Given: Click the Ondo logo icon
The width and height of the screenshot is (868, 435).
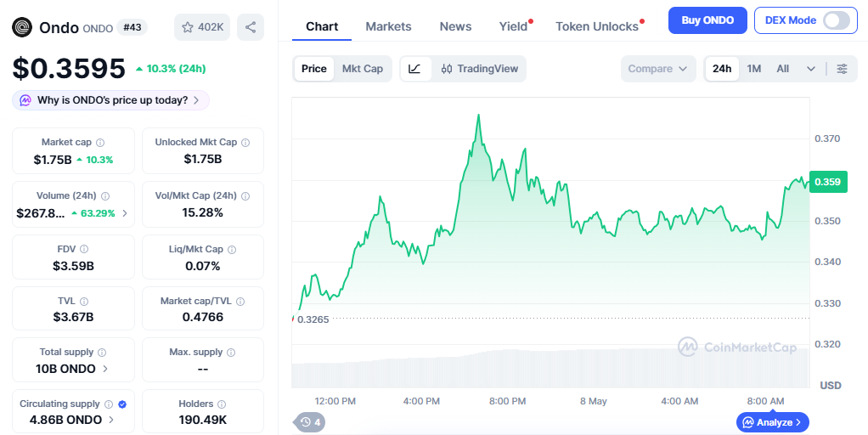Looking at the screenshot, I should click(x=22, y=27).
